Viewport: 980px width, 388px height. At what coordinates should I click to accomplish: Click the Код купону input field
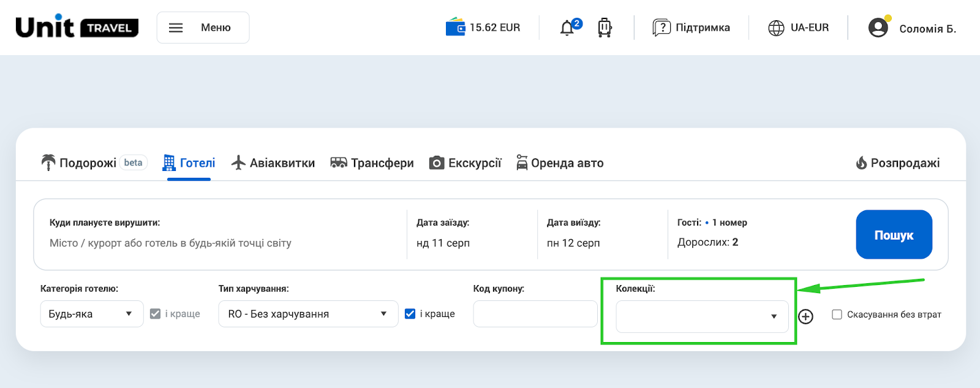point(535,314)
